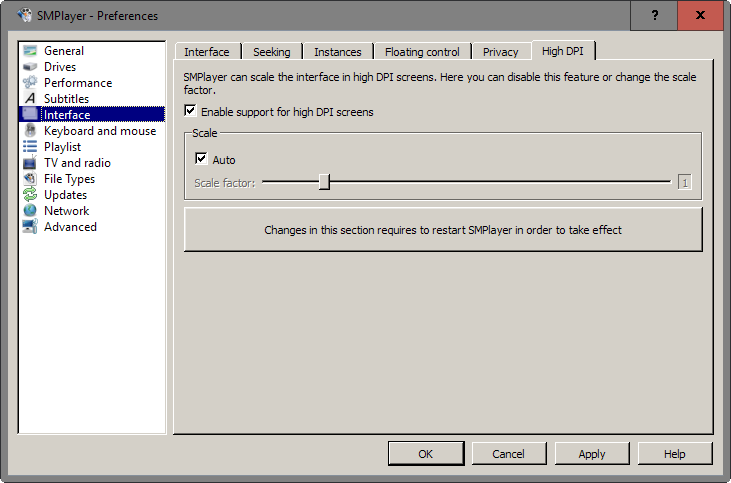
Task: Disable support for high DPI screens checkbox
Action: point(190,111)
